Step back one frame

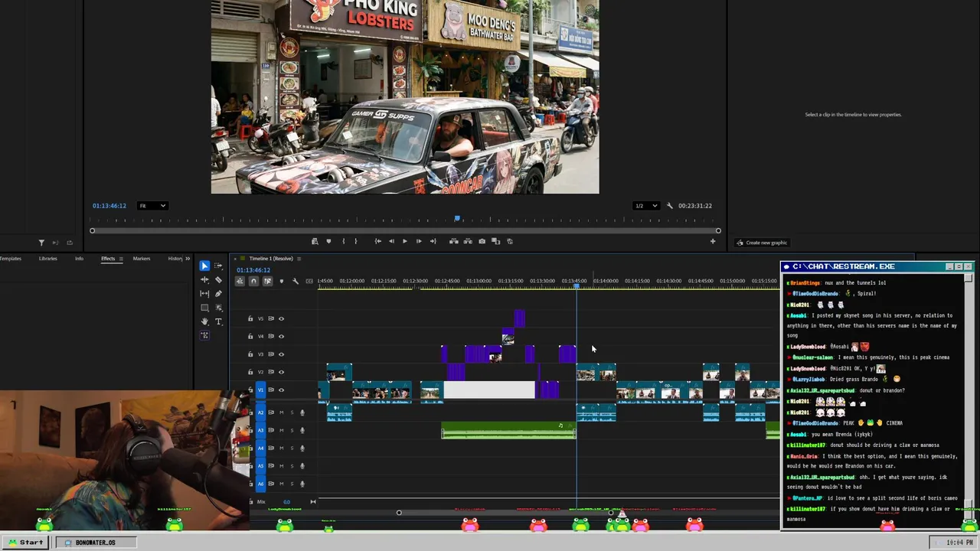tap(391, 241)
